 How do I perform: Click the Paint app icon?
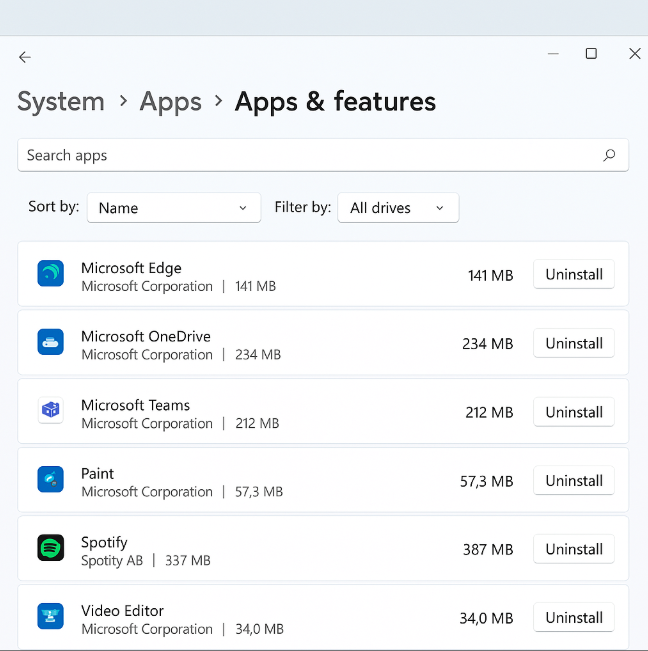51,479
